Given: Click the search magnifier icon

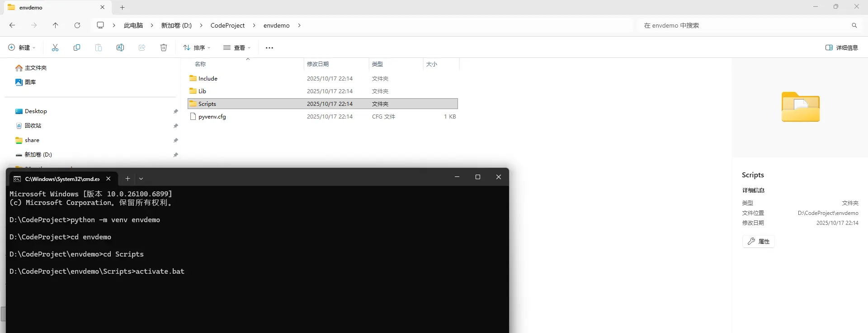Looking at the screenshot, I should point(854,25).
